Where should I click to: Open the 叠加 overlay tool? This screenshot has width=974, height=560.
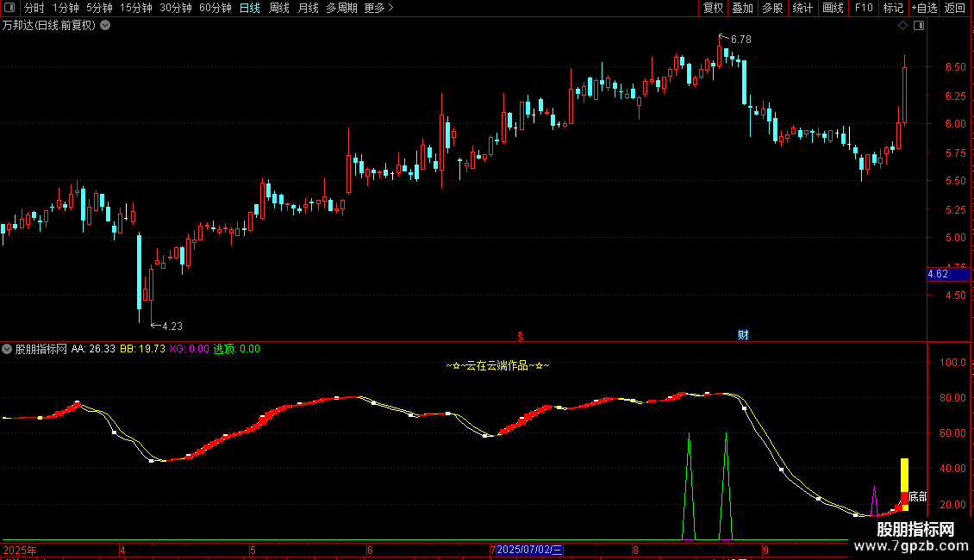click(743, 8)
